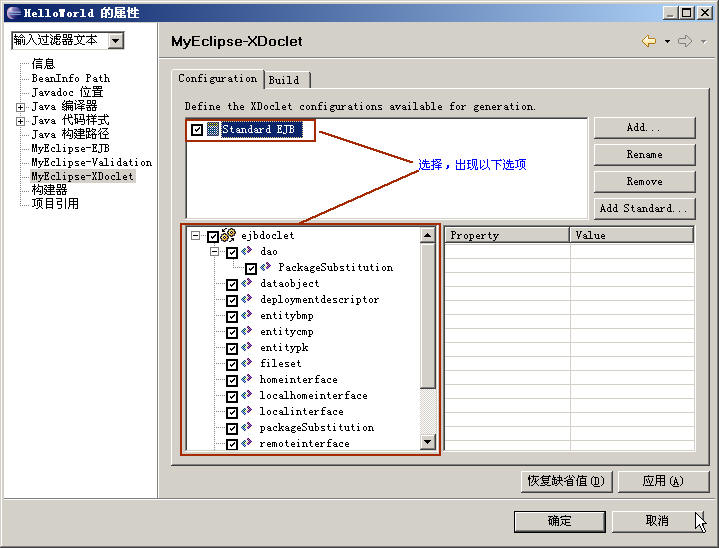719x548 pixels.
Task: Click the Remove button
Action: pos(644,182)
